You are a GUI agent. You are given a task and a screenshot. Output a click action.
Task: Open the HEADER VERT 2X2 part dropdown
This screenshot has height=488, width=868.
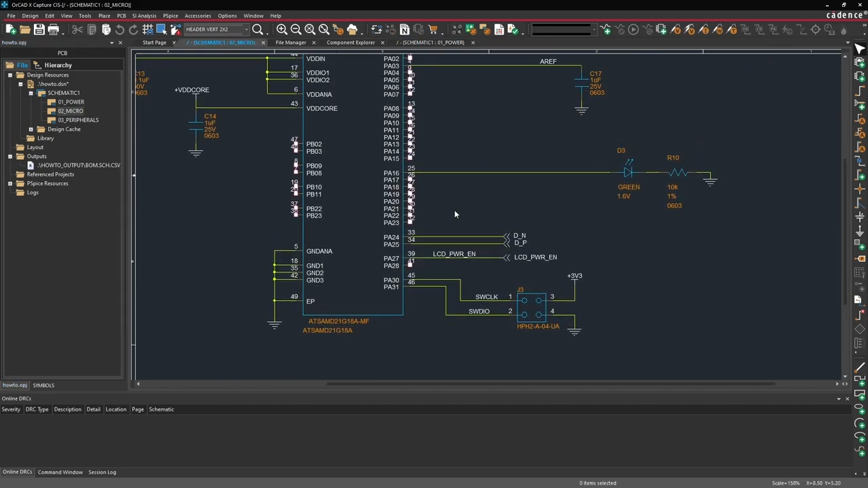(248, 29)
